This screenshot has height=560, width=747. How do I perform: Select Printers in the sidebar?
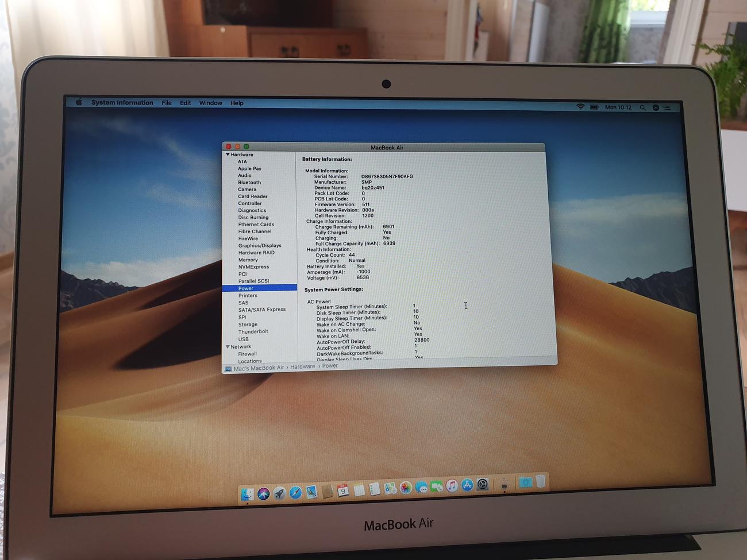pos(248,295)
